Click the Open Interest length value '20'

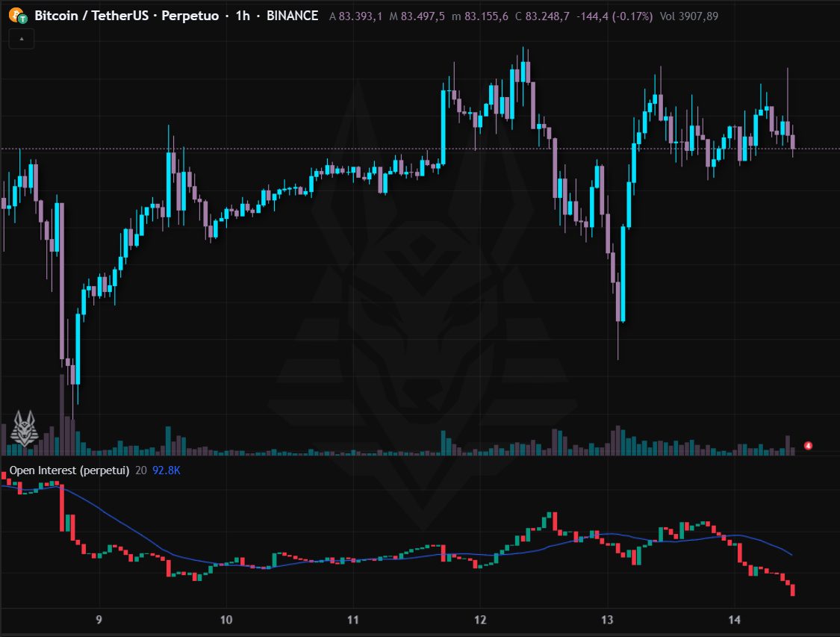tap(141, 470)
